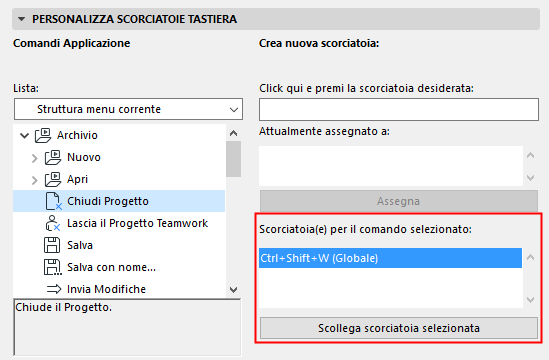549x360 pixels.
Task: Click the Lascia il Progetto Teamwork icon
Action: pyautogui.click(x=53, y=223)
